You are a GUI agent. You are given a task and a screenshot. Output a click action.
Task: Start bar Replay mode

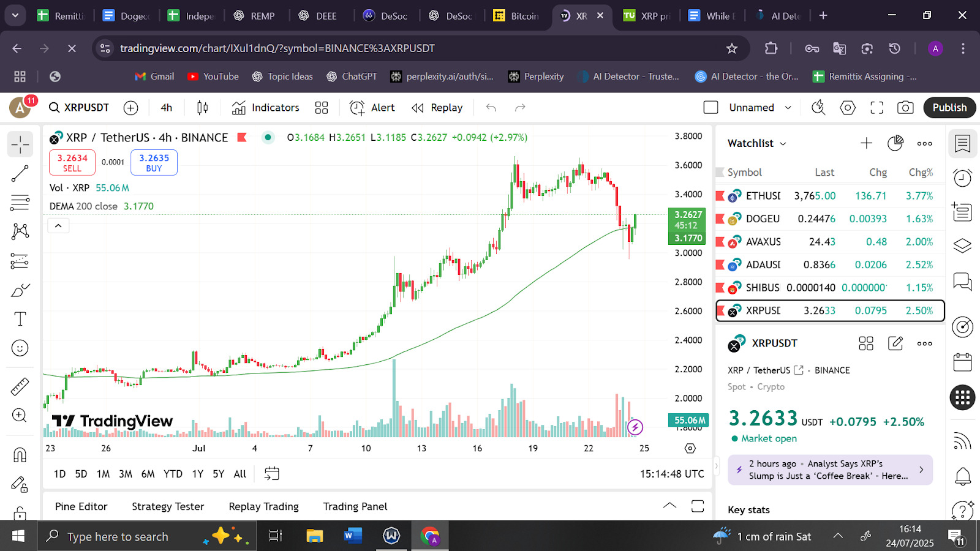[x=437, y=108]
